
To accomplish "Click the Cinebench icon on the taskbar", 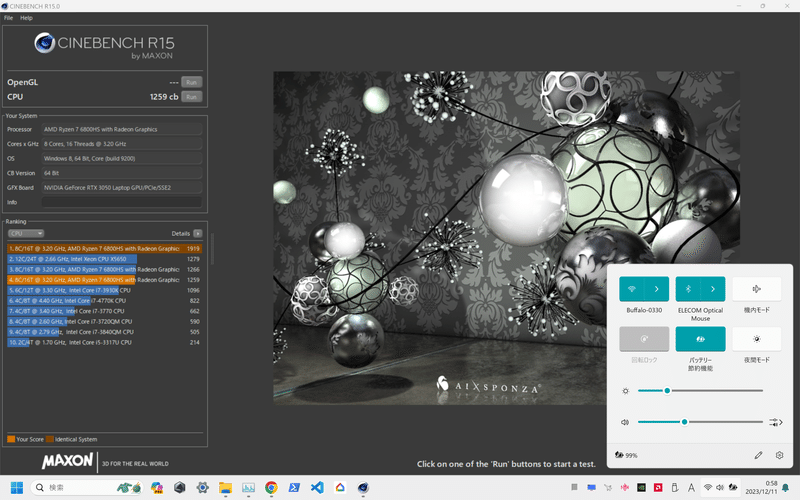I will click(x=363, y=488).
